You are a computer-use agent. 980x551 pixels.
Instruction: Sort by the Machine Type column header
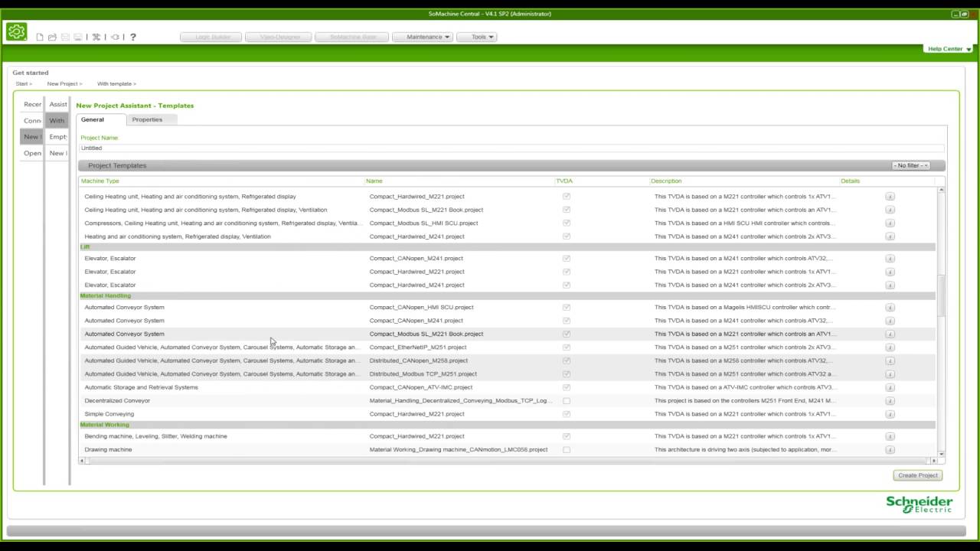click(x=100, y=181)
